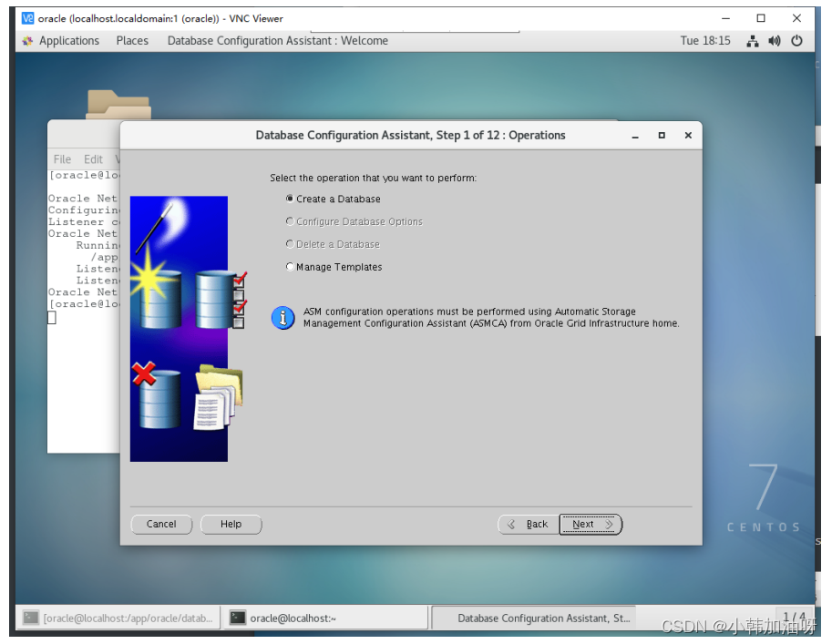The height and width of the screenshot is (644, 832).
Task: Switch to oracle@localhost:~ taskbar window
Action: click(326, 618)
